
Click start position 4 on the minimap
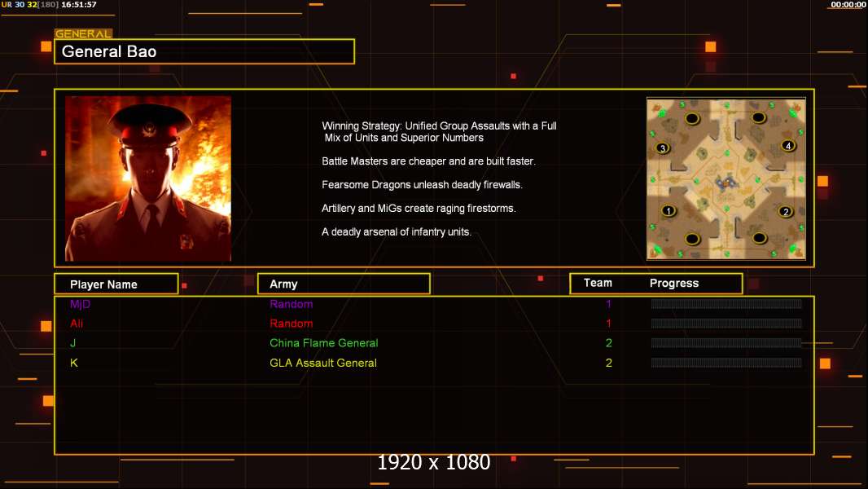pos(787,146)
